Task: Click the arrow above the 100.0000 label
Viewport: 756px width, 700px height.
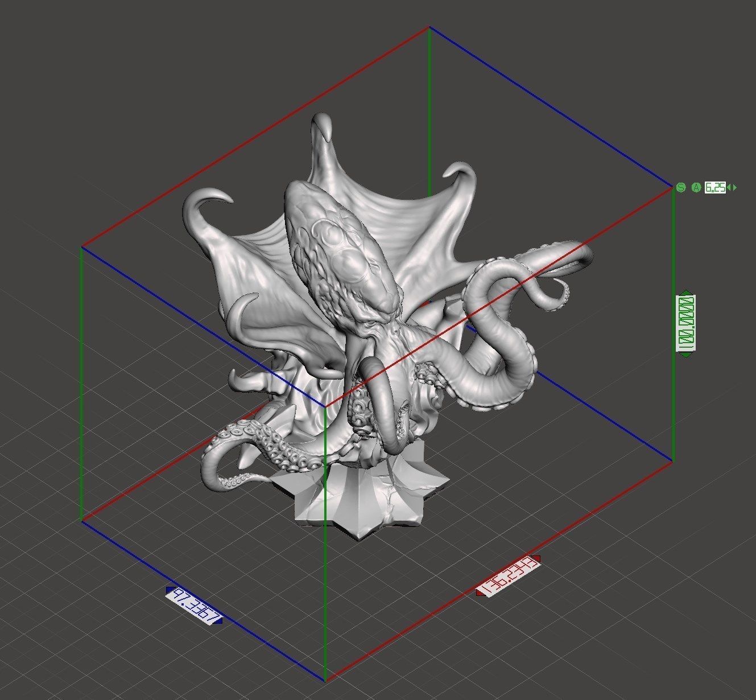Action: 686,293
